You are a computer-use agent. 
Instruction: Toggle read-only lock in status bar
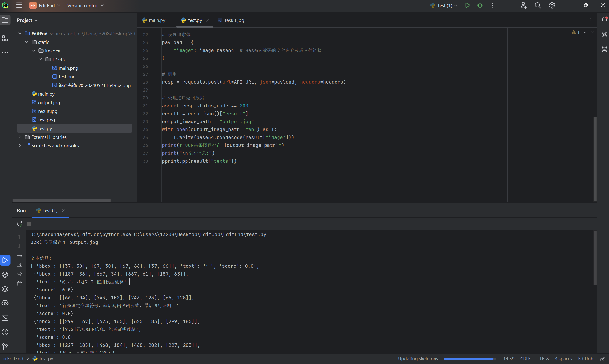602,359
